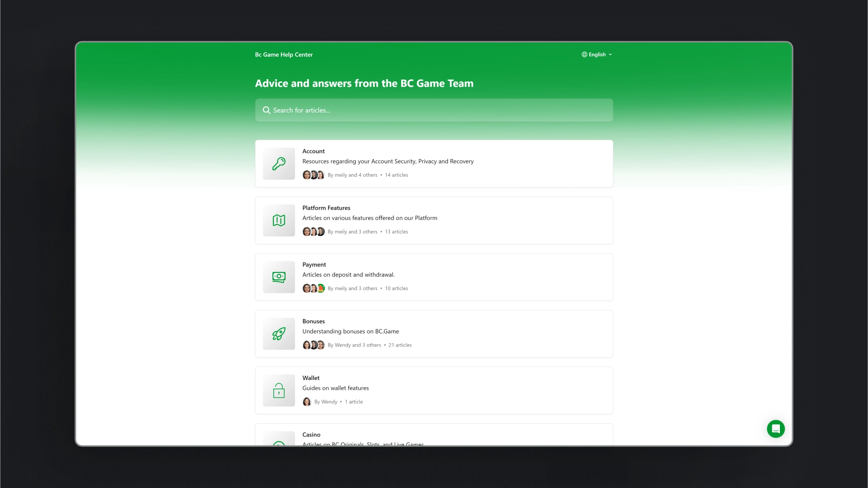Screen dimensions: 868x488
Task: Click 'Guides on wallet features' text
Action: 335,388
